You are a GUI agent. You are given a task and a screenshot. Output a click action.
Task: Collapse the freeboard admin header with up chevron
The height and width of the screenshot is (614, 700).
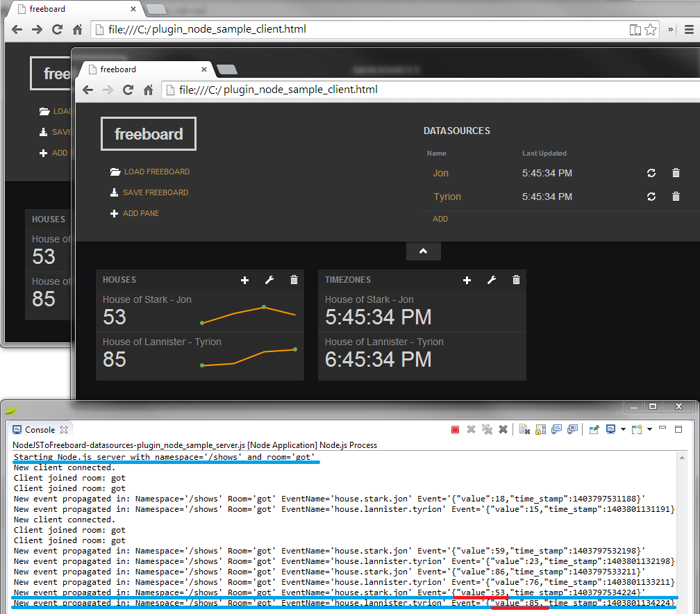click(x=423, y=251)
